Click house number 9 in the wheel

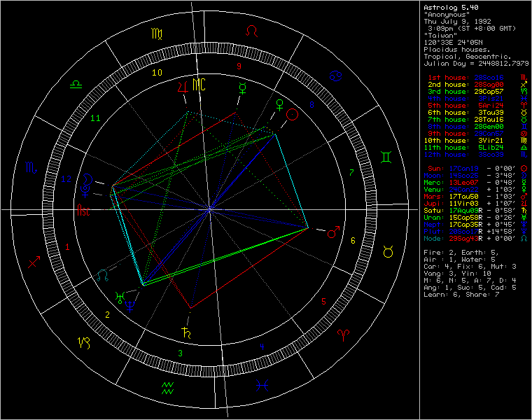[239, 66]
